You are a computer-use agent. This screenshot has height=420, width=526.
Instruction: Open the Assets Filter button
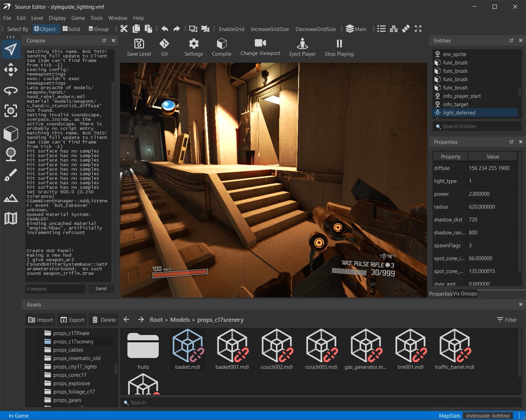(507, 320)
